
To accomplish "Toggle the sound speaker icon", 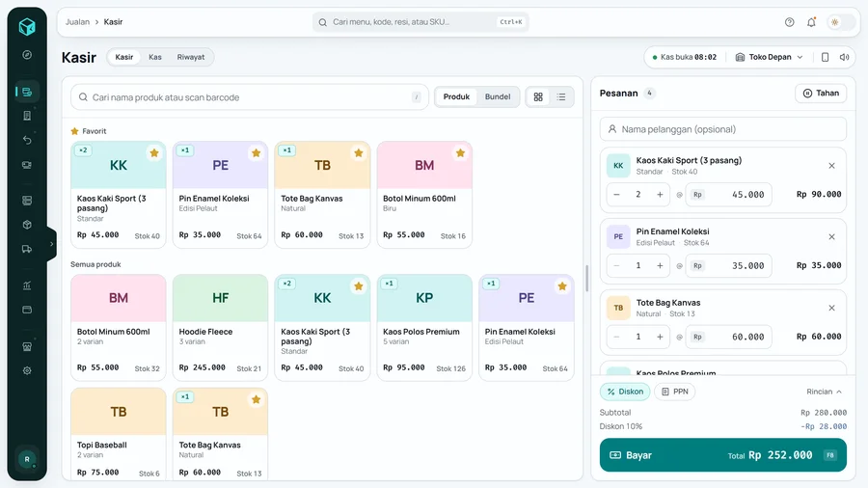I will pos(844,57).
